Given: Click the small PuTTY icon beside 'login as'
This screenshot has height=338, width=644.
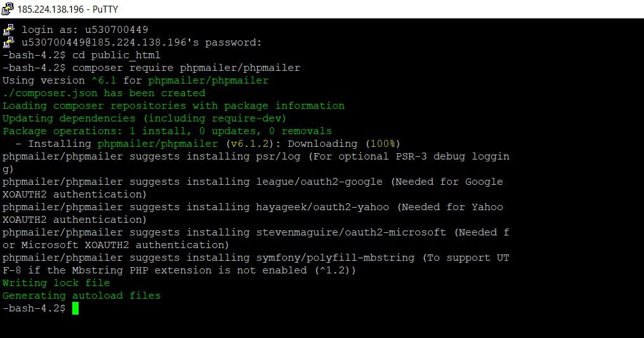Looking at the screenshot, I should [x=8, y=29].
